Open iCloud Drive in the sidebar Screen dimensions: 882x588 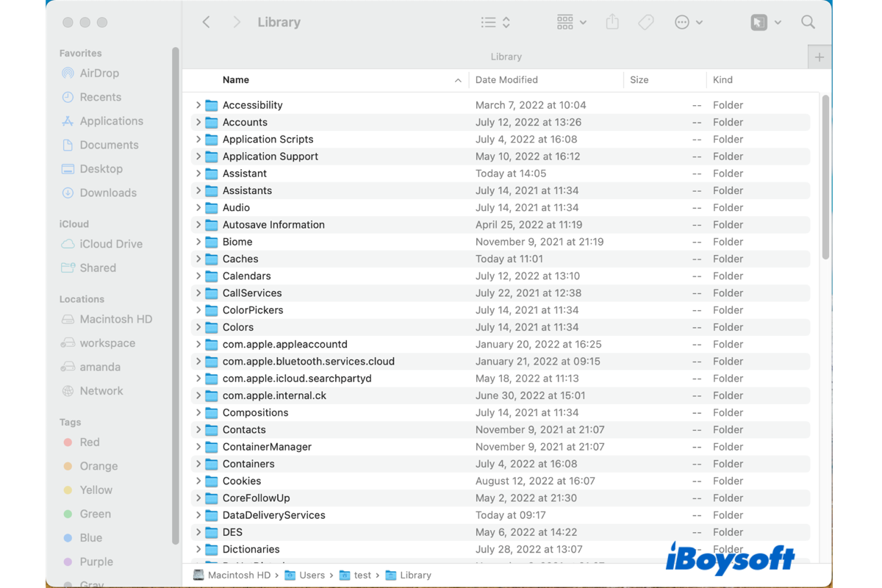[x=101, y=243]
